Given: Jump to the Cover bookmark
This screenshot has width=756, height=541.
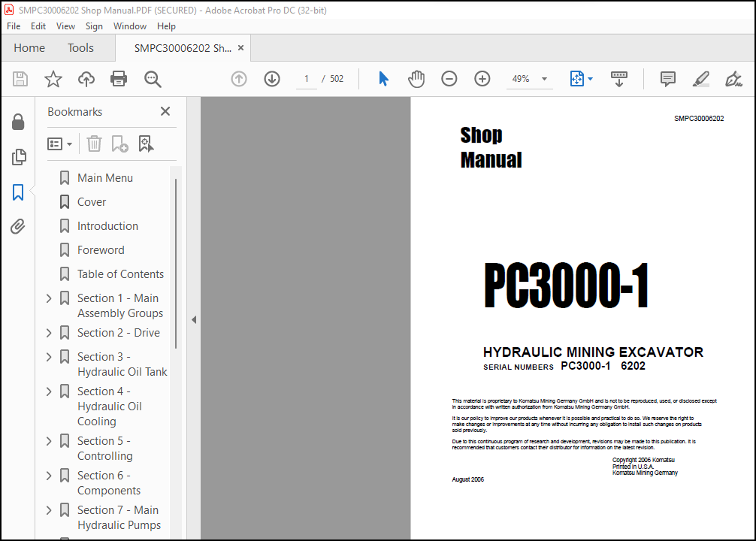Looking at the screenshot, I should (92, 202).
